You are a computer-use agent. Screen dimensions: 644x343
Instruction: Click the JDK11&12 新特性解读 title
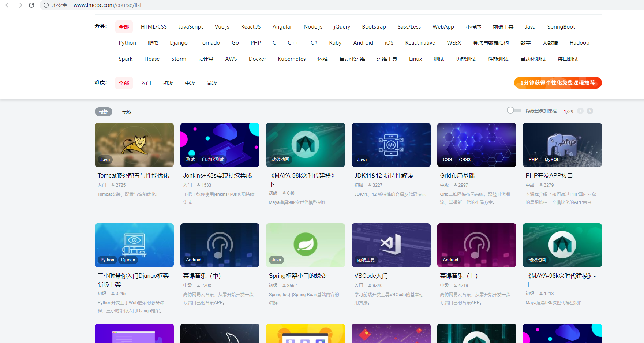point(383,176)
